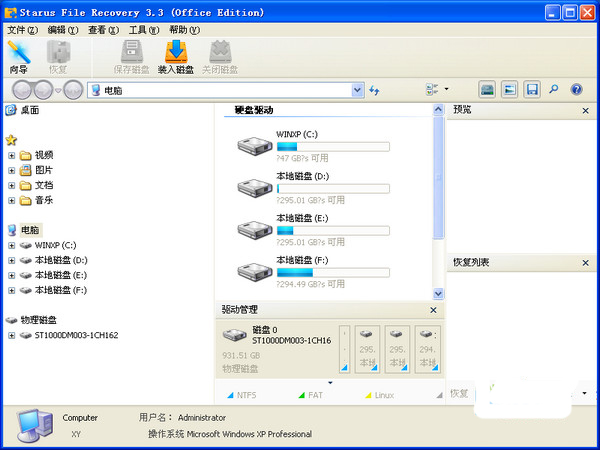Expand 本地磁盘 (D:) in the tree
Viewport: 600px width, 450px height.
[11, 261]
